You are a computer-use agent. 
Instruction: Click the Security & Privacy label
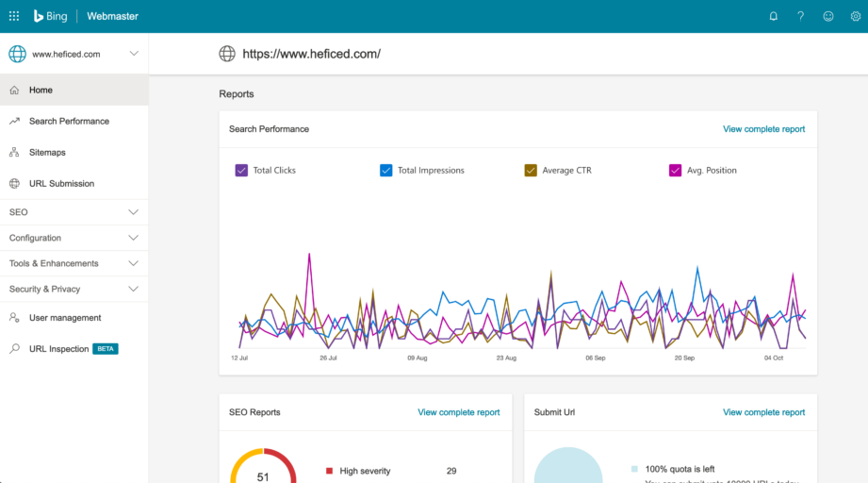pos(44,289)
